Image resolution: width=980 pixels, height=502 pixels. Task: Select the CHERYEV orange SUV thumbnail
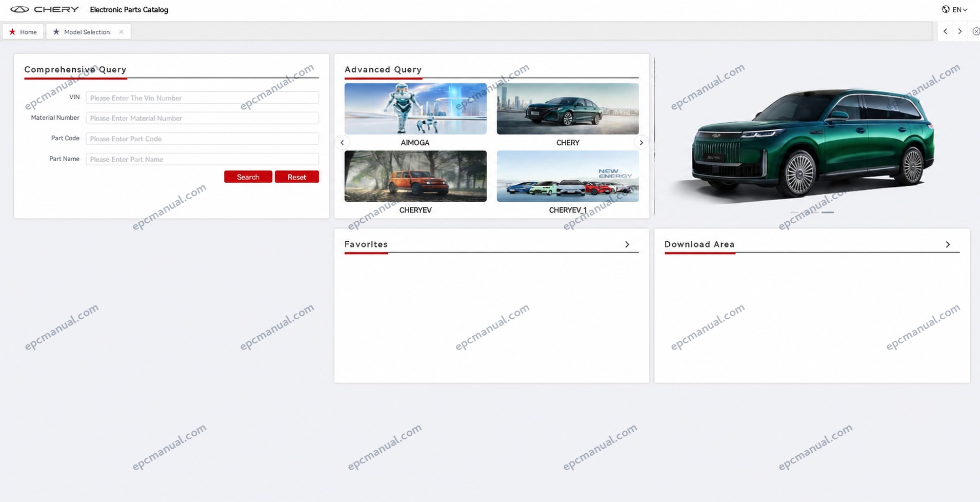pyautogui.click(x=415, y=176)
